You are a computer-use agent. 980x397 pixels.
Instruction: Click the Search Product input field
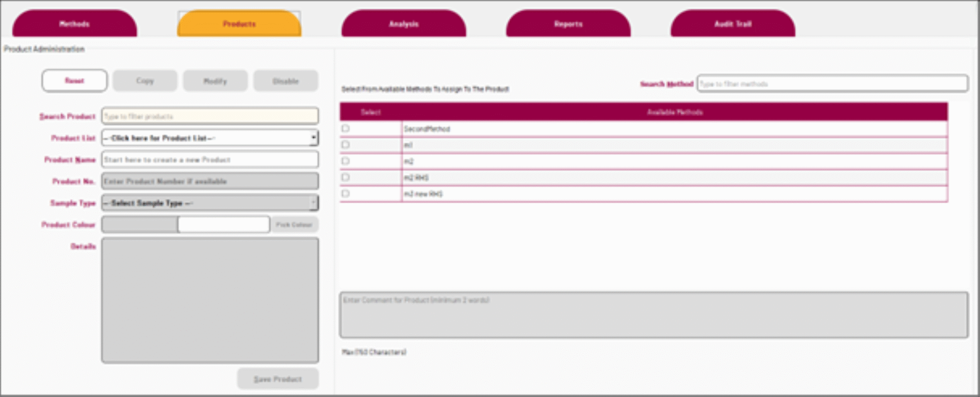209,117
